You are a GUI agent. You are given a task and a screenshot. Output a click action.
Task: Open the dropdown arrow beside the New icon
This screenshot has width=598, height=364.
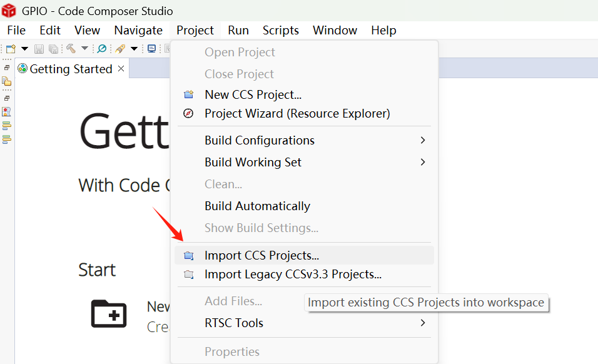(25, 49)
